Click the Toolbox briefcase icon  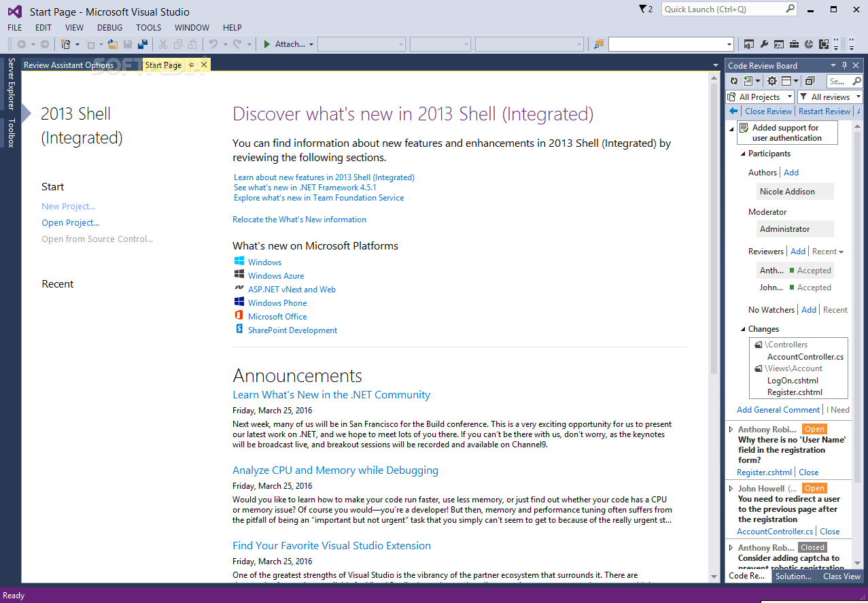coord(794,44)
